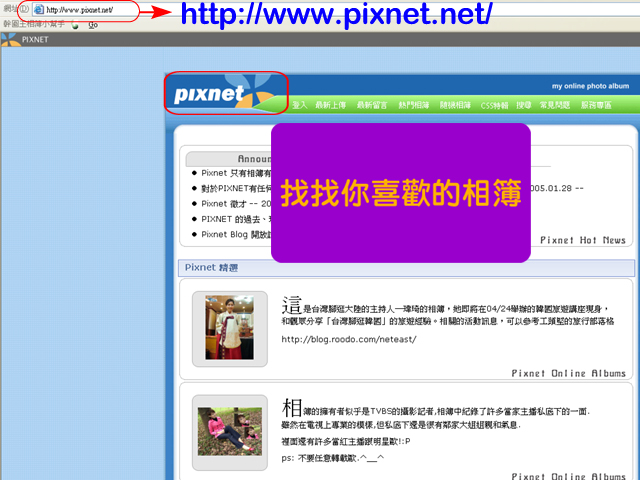Click the text line mentioning TVBS photographer

click(x=436, y=409)
